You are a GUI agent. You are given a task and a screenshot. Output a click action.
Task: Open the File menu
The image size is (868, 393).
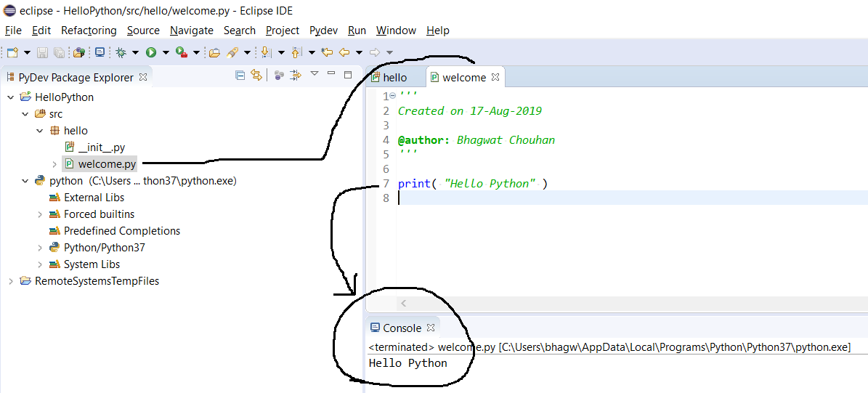[13, 31]
